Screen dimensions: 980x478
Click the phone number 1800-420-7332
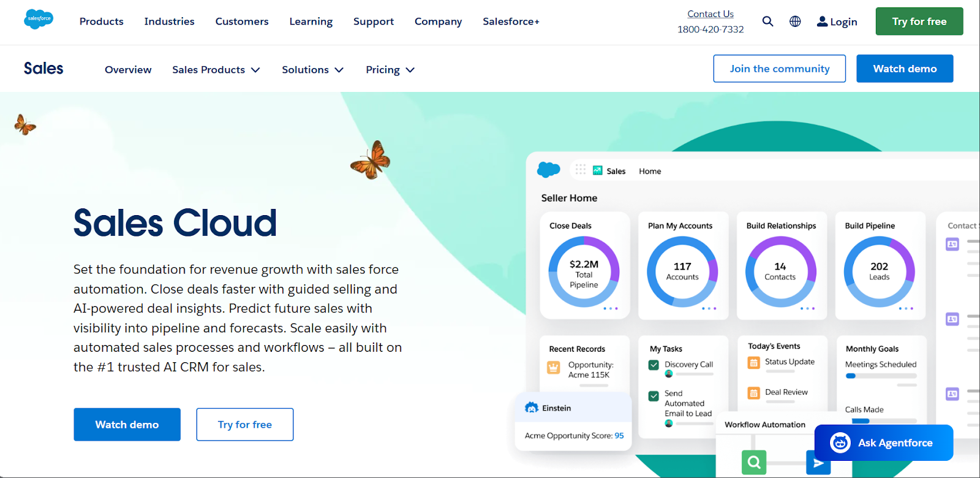point(710,29)
